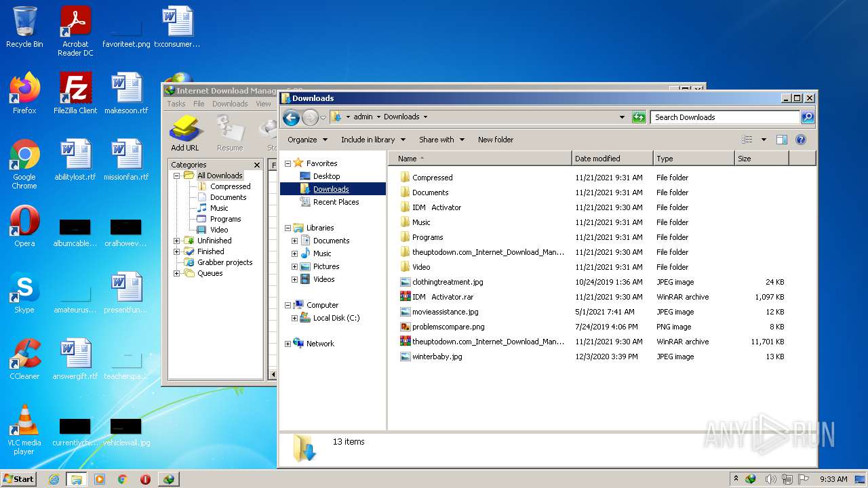The height and width of the screenshot is (488, 868).
Task: Open Google Chrome desktop shortcut
Action: pos(24,164)
